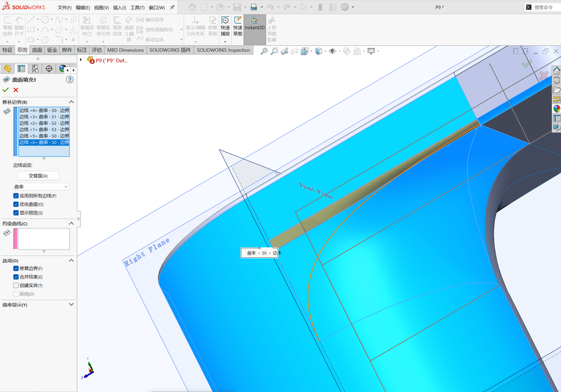Viewport: 561px width, 392px height.
Task: Open the 曲率 curvature control dropdown
Action: pos(41,187)
